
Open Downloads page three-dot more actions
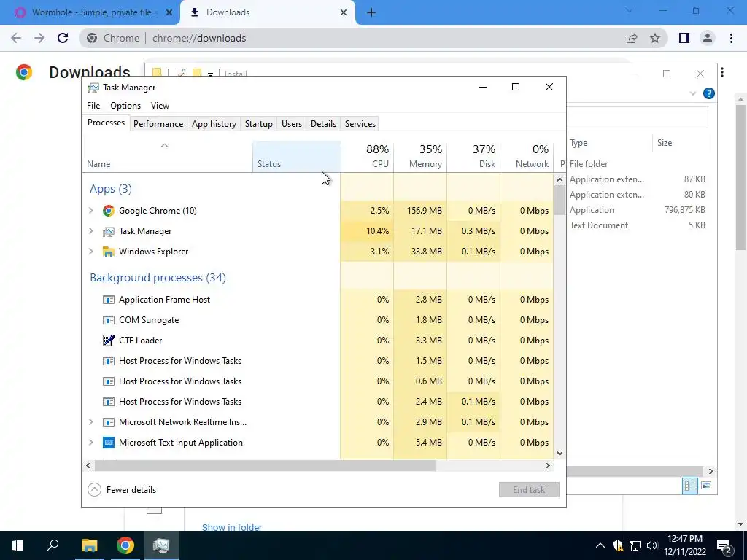[x=722, y=72]
